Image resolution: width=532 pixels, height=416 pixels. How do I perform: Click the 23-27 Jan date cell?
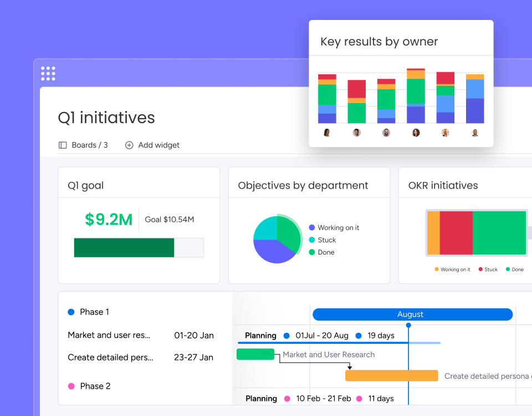[x=193, y=358]
